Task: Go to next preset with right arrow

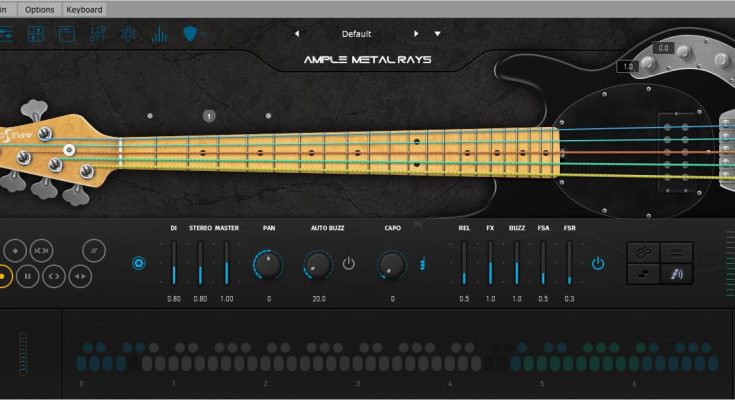Action: 416,34
